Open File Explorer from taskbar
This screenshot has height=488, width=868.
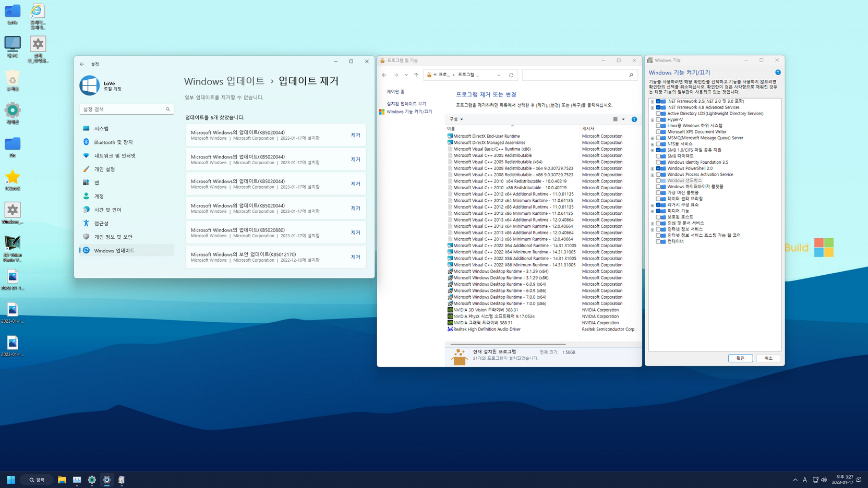point(62,480)
